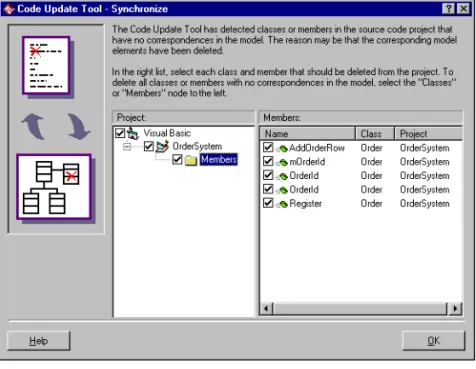Click OrderSystem project cell in mOrderId row
This screenshot has width=476, height=369.
coord(425,162)
